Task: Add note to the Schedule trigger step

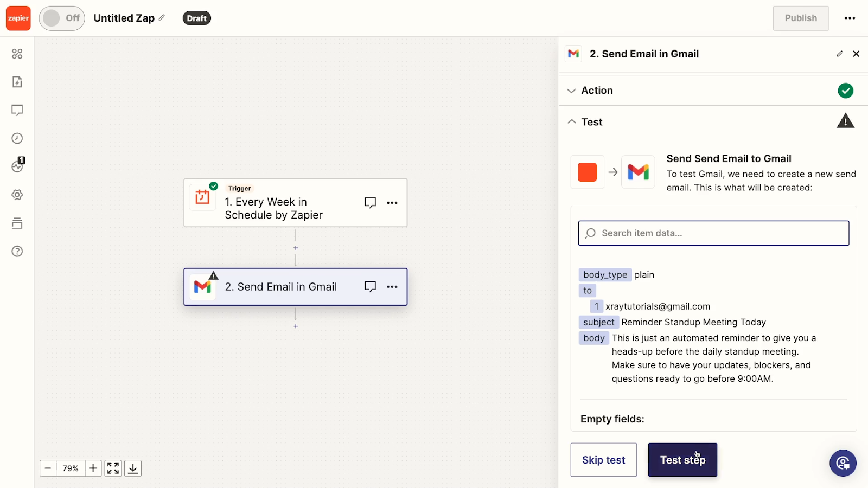Action: [x=370, y=203]
